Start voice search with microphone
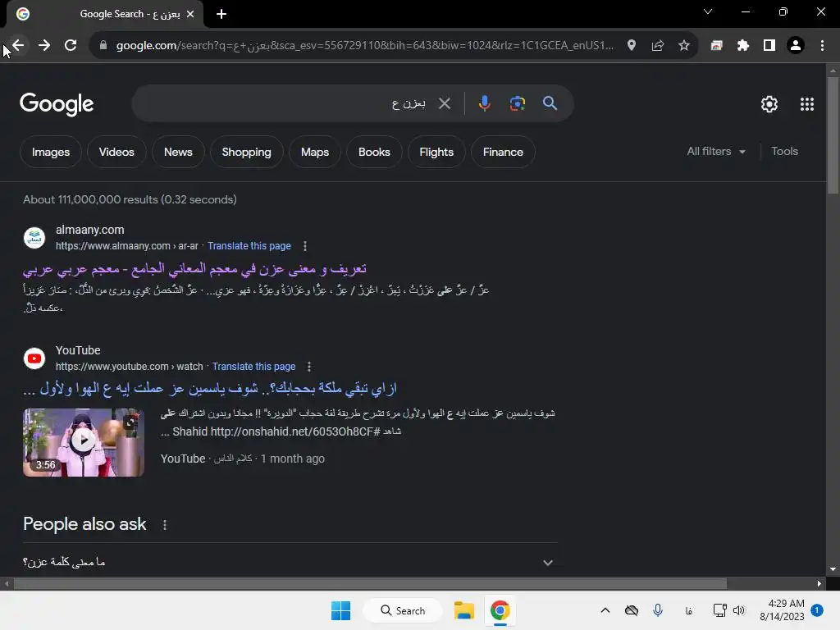The image size is (840, 630). coord(484,103)
